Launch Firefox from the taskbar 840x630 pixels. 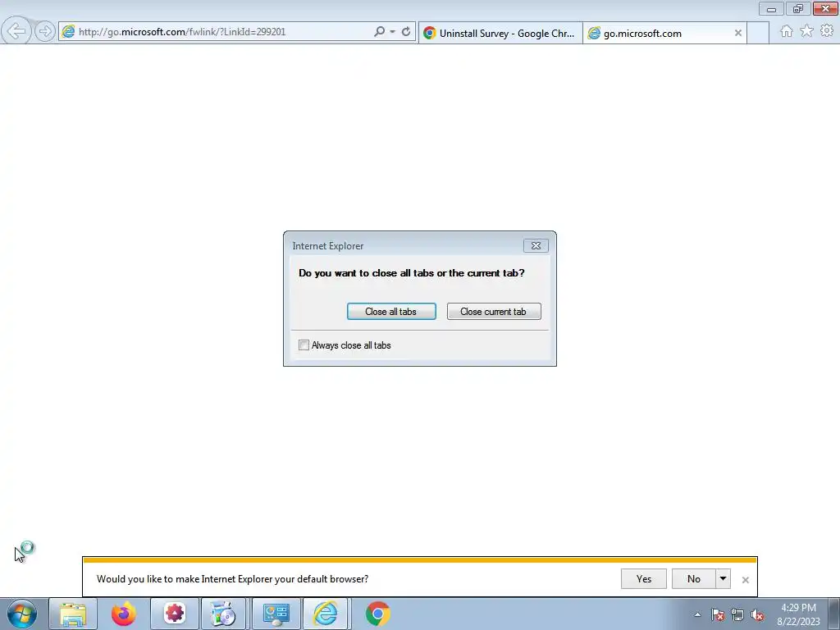pyautogui.click(x=124, y=614)
